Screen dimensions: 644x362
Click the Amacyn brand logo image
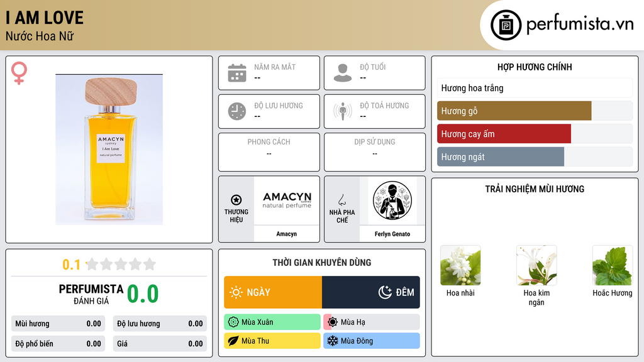[287, 200]
